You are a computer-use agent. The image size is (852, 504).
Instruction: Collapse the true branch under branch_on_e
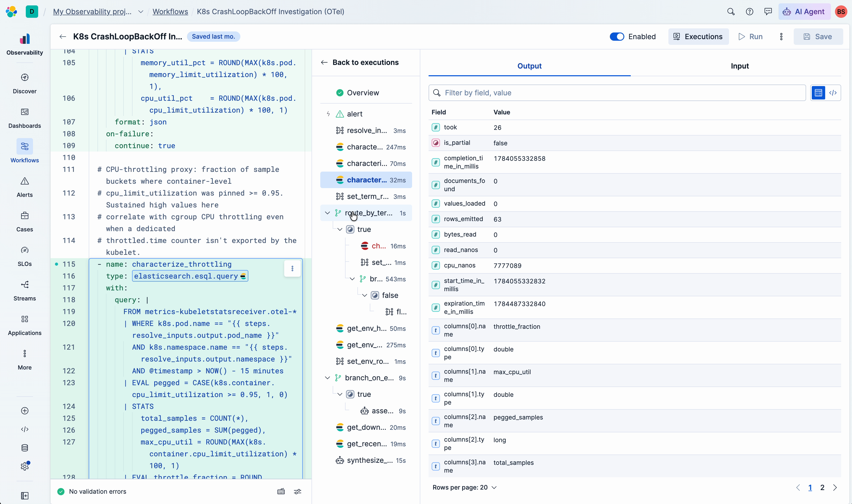click(340, 394)
